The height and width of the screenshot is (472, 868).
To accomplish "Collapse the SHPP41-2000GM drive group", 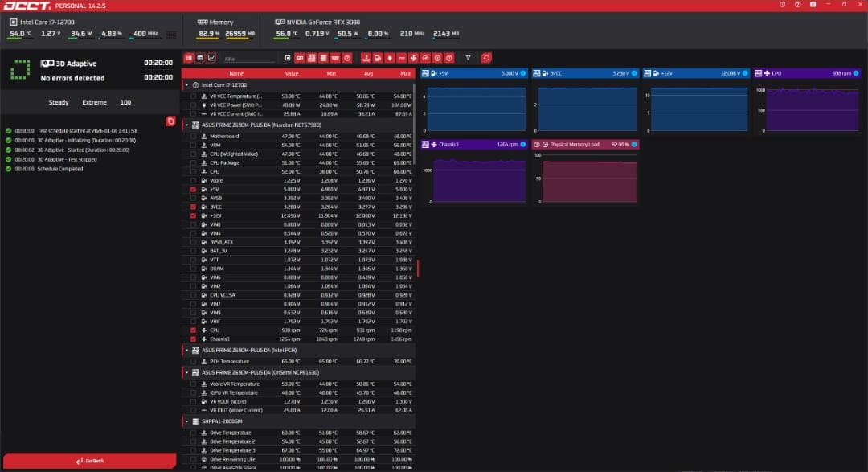I will pyautogui.click(x=186, y=421).
